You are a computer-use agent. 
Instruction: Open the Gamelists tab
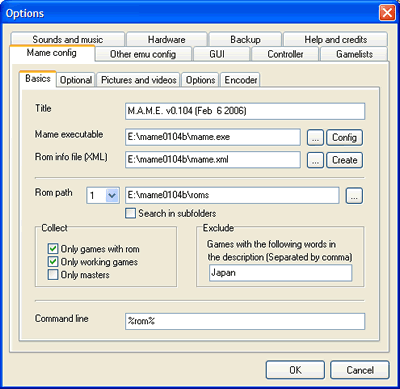[x=354, y=54]
